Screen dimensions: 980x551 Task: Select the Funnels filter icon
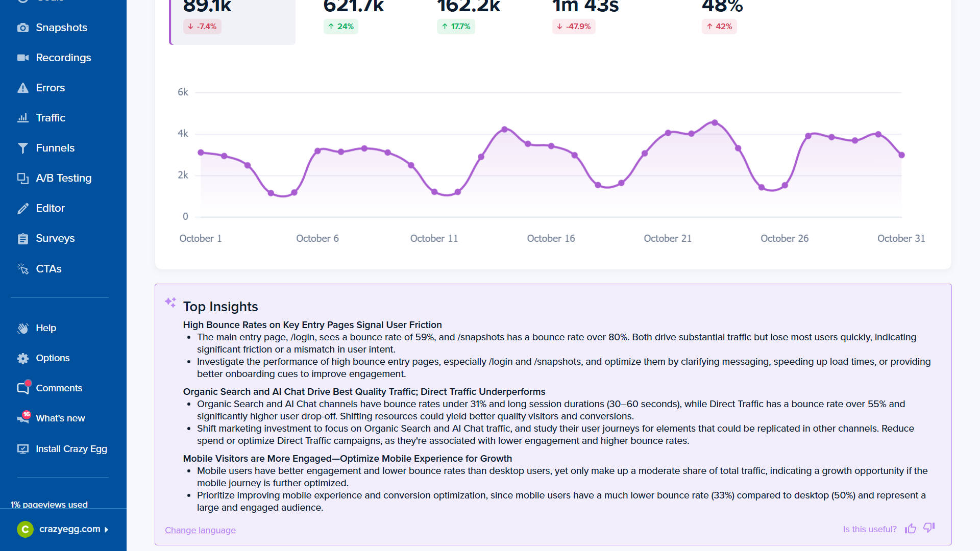(23, 148)
